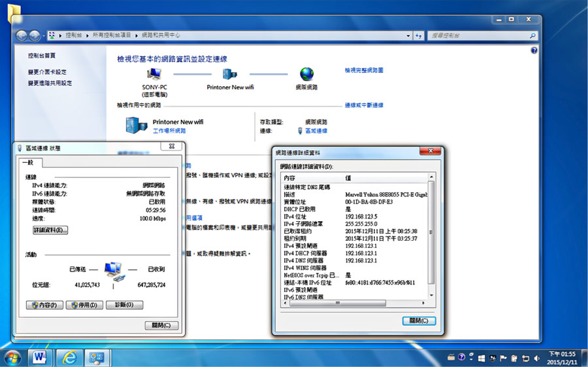Click the 值 column header in details list
588x367 pixels.
pyautogui.click(x=385, y=177)
